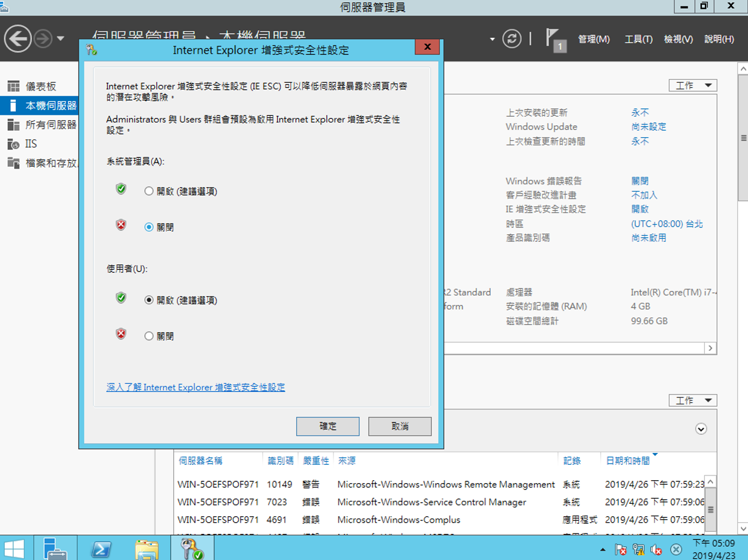Open File Explorer from the taskbar
This screenshot has width=748, height=560.
tap(146, 548)
